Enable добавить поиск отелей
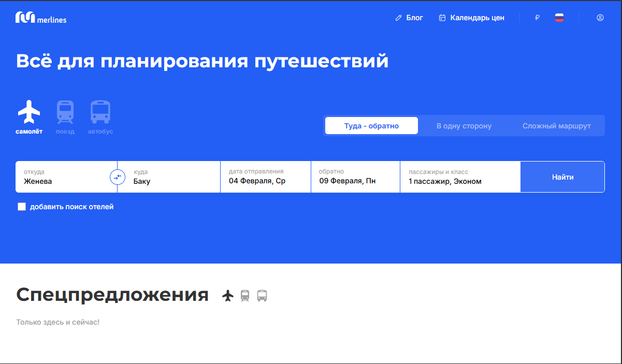The image size is (622, 364). [x=22, y=206]
